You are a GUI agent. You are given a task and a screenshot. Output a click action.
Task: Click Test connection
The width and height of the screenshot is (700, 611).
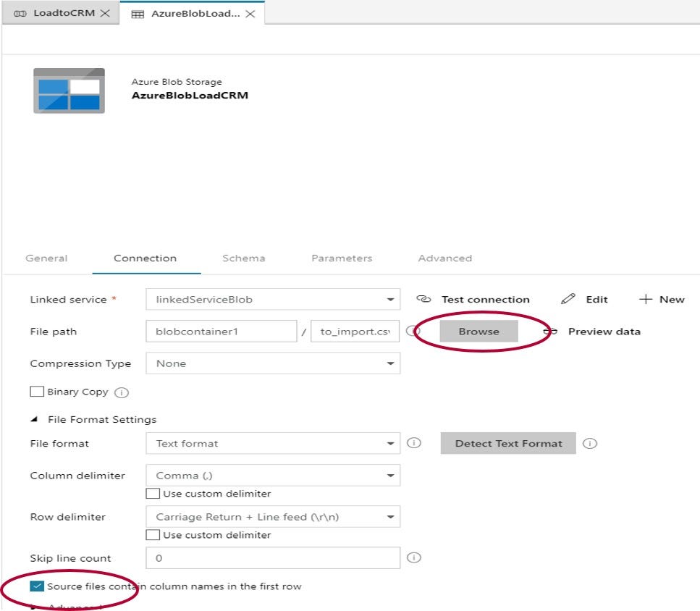click(486, 300)
